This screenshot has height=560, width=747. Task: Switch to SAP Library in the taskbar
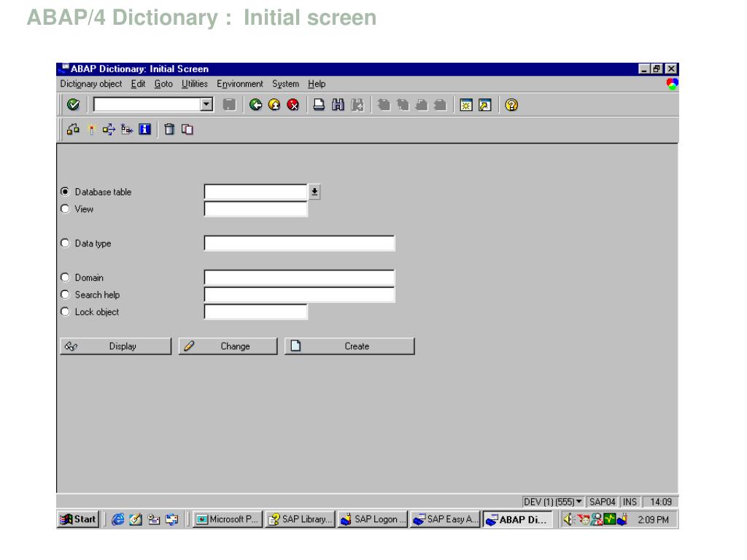pyautogui.click(x=300, y=519)
